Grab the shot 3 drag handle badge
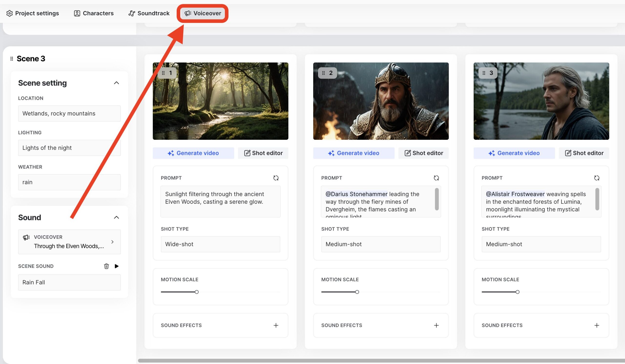 488,73
